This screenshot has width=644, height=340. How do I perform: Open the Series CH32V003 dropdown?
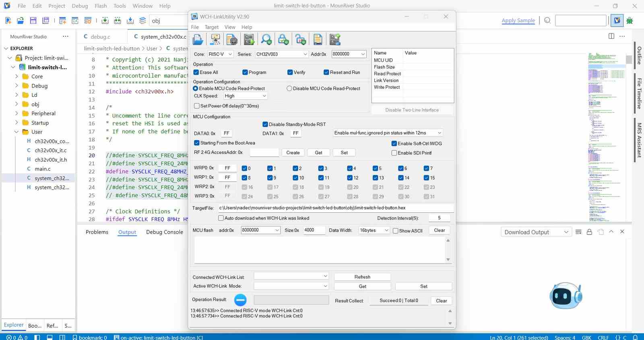point(282,54)
